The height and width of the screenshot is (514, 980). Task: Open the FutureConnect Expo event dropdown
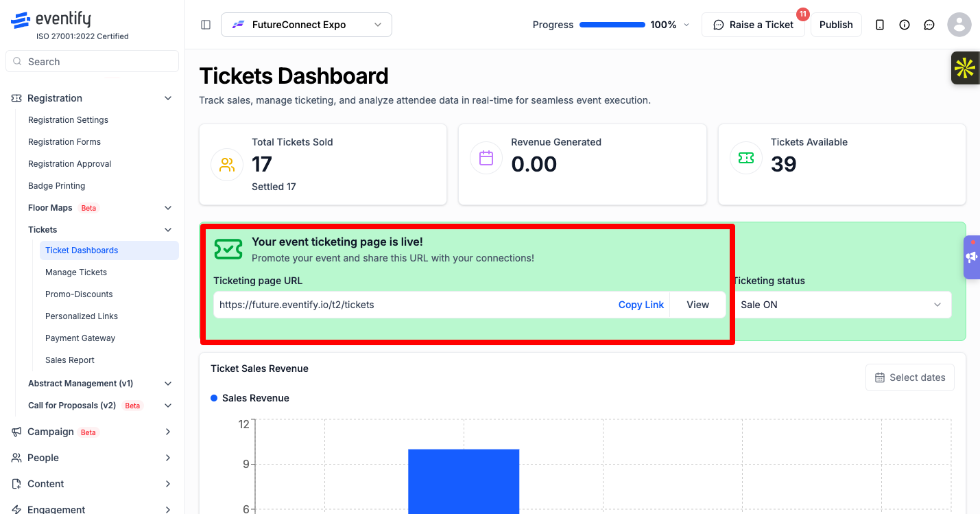click(x=307, y=25)
